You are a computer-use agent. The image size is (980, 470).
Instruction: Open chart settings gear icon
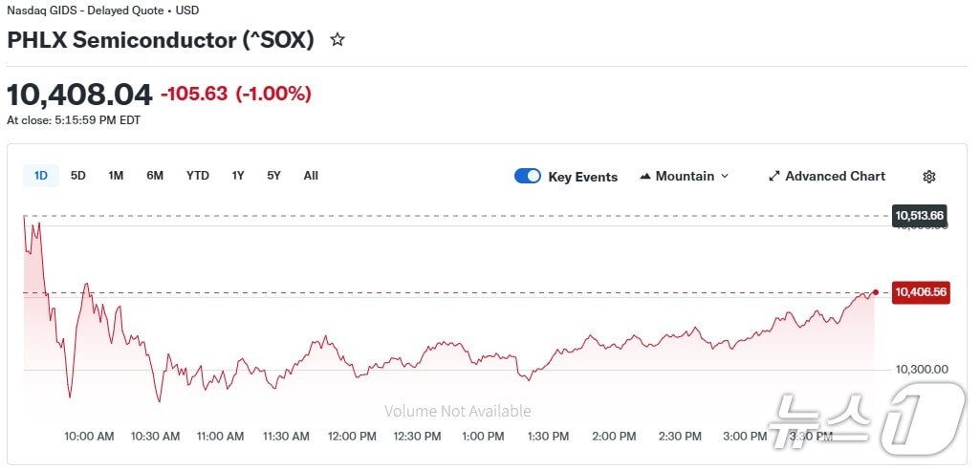(x=929, y=177)
